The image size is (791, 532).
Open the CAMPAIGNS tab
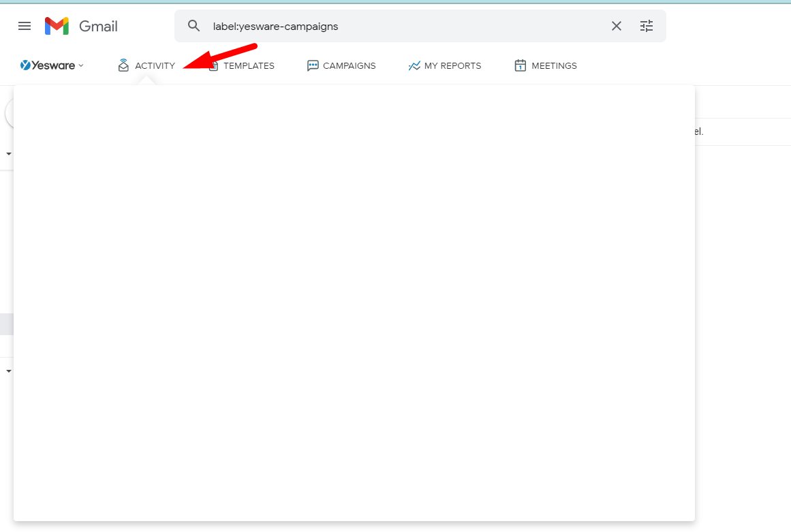341,65
